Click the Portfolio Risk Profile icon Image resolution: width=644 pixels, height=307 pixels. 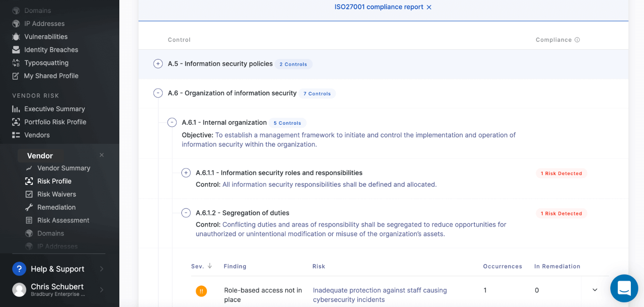tap(16, 122)
